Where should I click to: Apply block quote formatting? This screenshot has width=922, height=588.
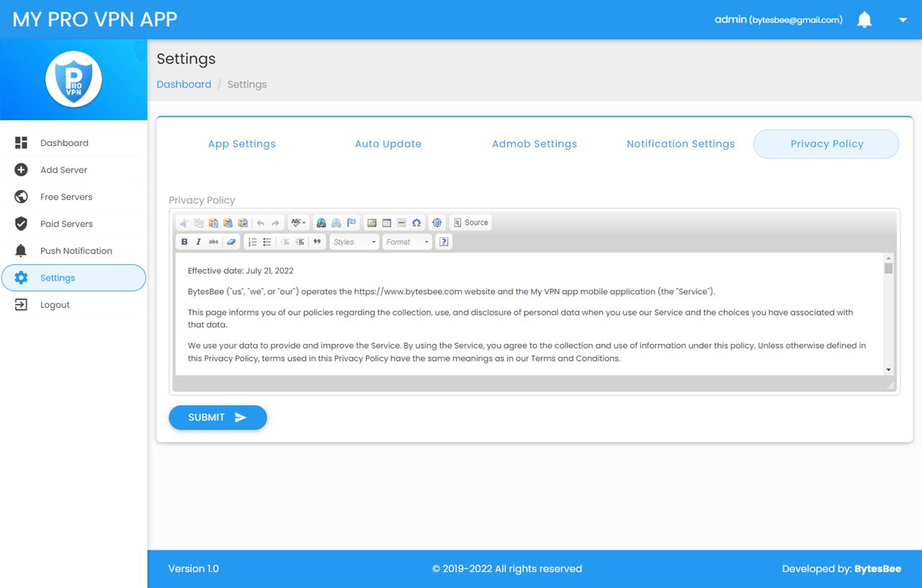[x=317, y=243]
